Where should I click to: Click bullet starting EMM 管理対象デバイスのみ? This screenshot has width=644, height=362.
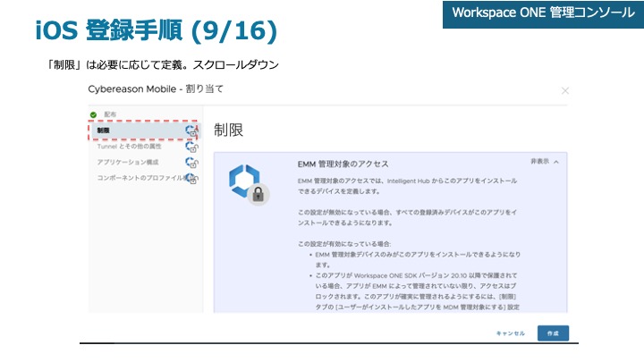point(415,260)
